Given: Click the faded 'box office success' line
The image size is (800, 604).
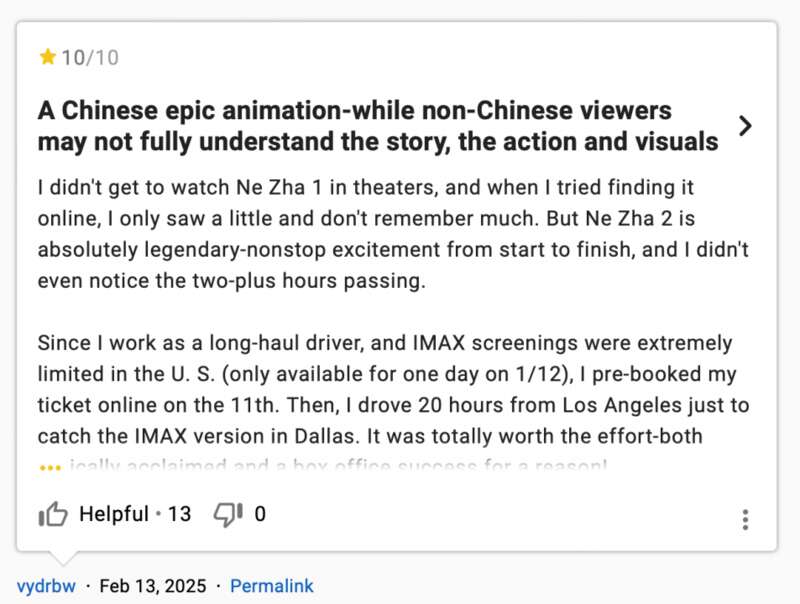Looking at the screenshot, I should [x=340, y=466].
